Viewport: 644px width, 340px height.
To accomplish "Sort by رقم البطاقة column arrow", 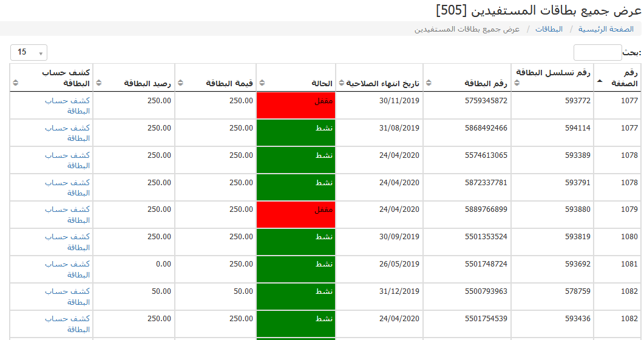I will click(x=429, y=83).
